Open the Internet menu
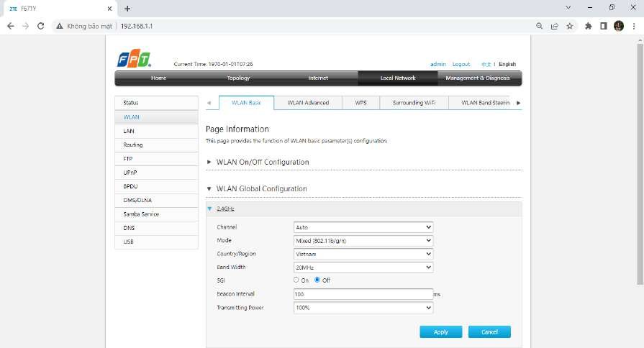This screenshot has height=348, width=644. [x=318, y=78]
